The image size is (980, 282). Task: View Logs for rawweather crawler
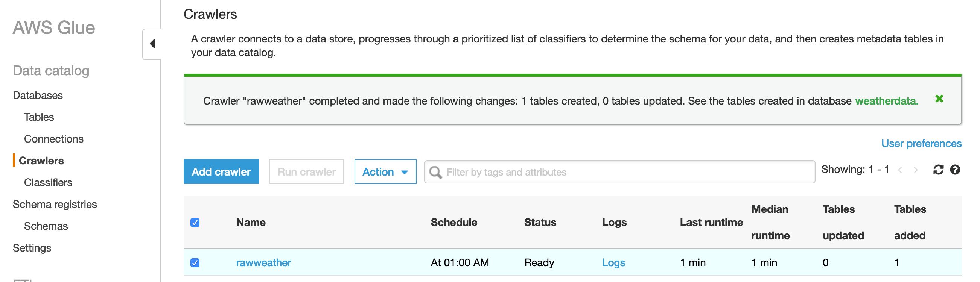point(613,262)
